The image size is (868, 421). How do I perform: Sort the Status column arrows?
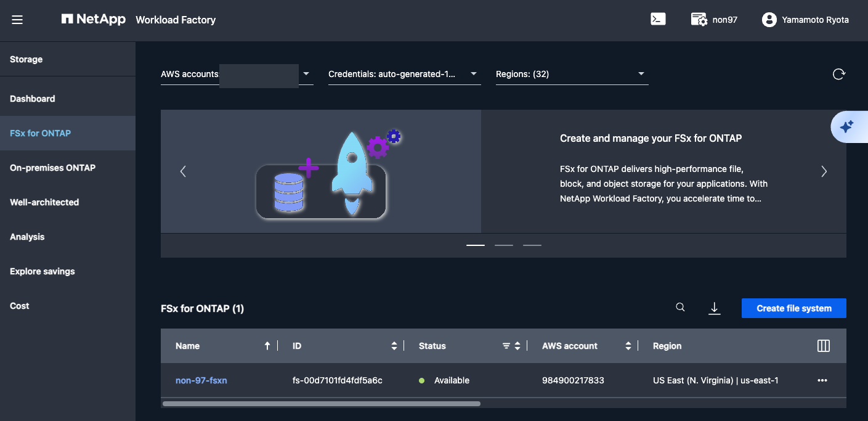(517, 346)
